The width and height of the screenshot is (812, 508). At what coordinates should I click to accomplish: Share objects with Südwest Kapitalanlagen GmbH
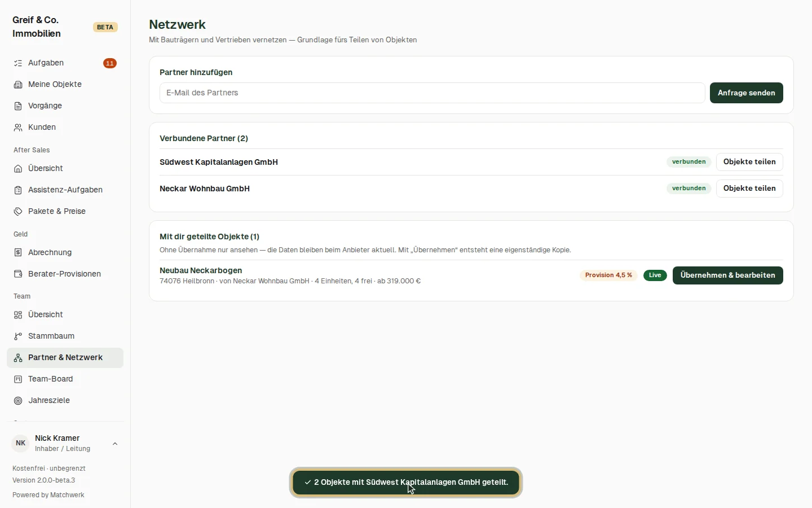click(749, 162)
